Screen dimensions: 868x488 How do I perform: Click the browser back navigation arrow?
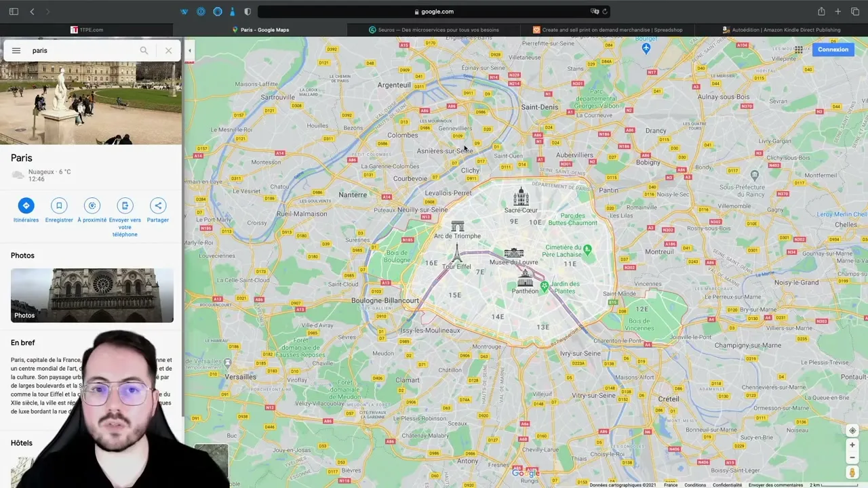coord(32,11)
